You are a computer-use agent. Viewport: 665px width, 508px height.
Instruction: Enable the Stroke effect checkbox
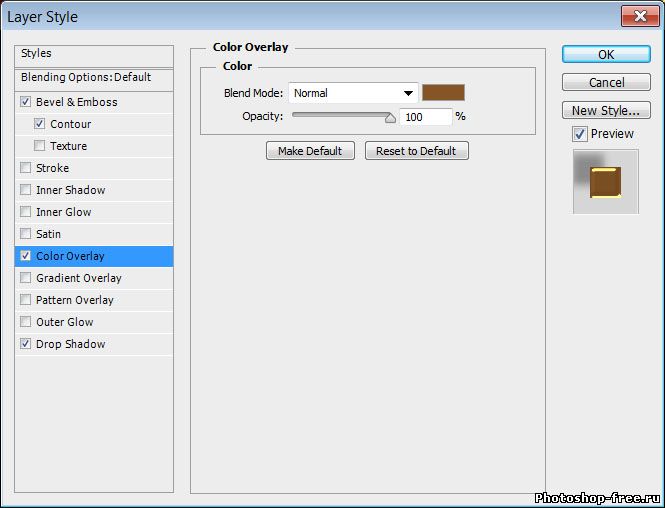point(25,168)
